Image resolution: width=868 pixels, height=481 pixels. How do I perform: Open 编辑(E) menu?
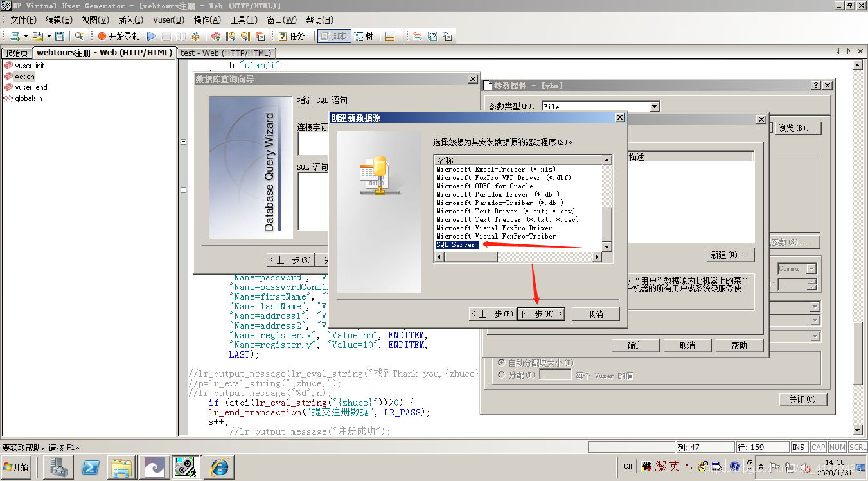pos(59,20)
